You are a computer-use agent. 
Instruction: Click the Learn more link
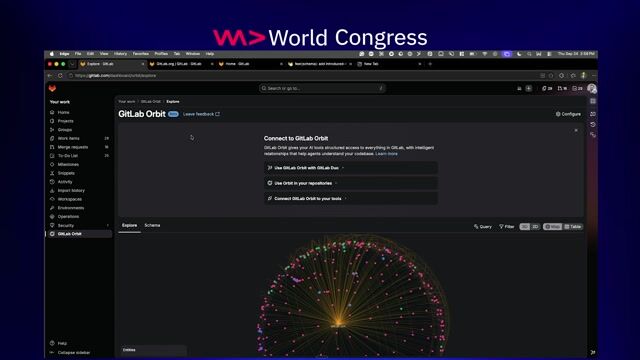(x=386, y=154)
